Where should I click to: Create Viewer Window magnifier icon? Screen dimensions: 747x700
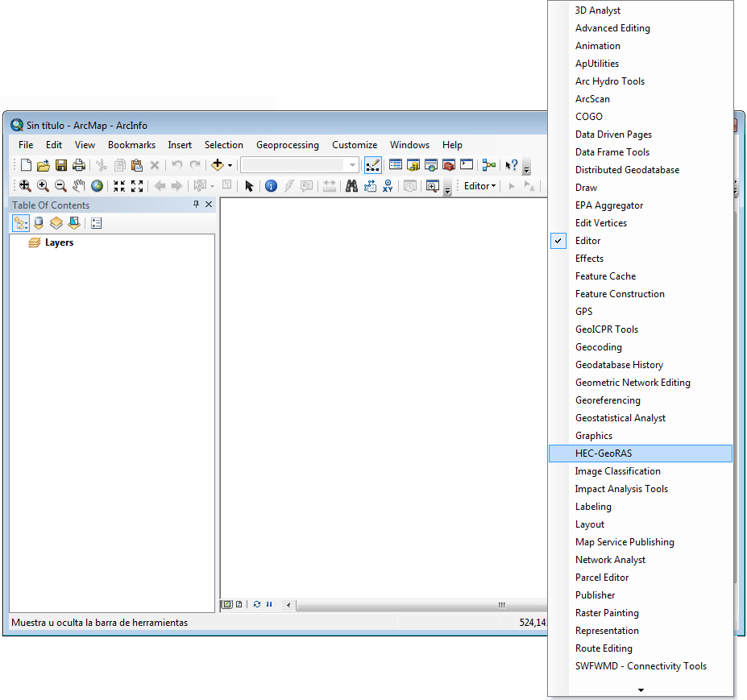point(433,186)
